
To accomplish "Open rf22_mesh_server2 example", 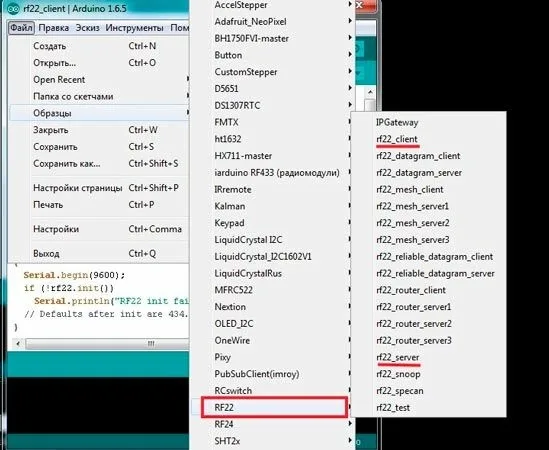I will tap(429, 223).
